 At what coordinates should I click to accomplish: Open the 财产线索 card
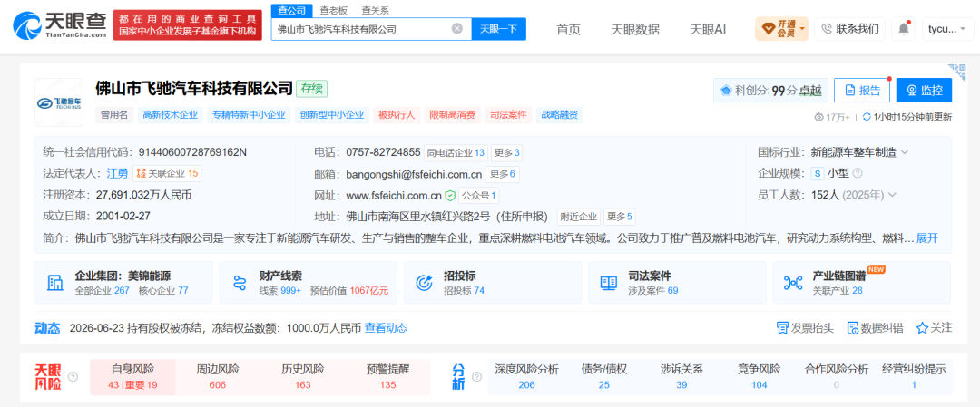point(309,283)
